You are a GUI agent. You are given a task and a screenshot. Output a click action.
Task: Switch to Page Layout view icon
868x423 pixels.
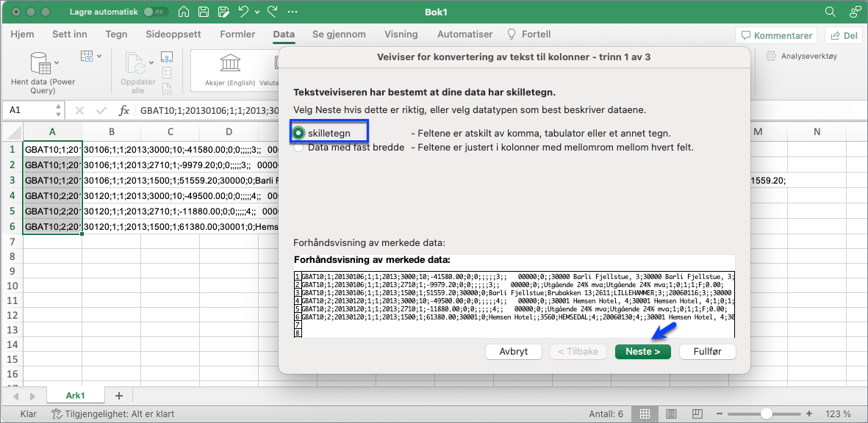click(x=671, y=413)
